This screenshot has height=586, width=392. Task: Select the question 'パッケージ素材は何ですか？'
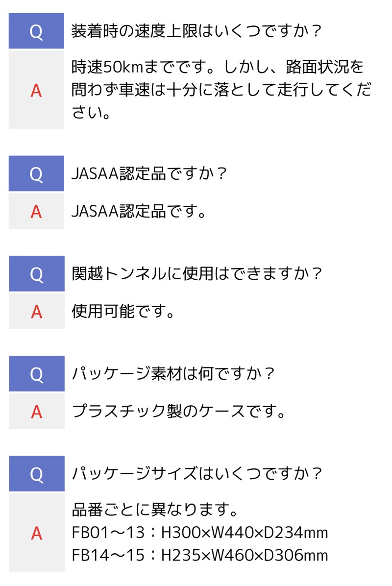(174, 374)
